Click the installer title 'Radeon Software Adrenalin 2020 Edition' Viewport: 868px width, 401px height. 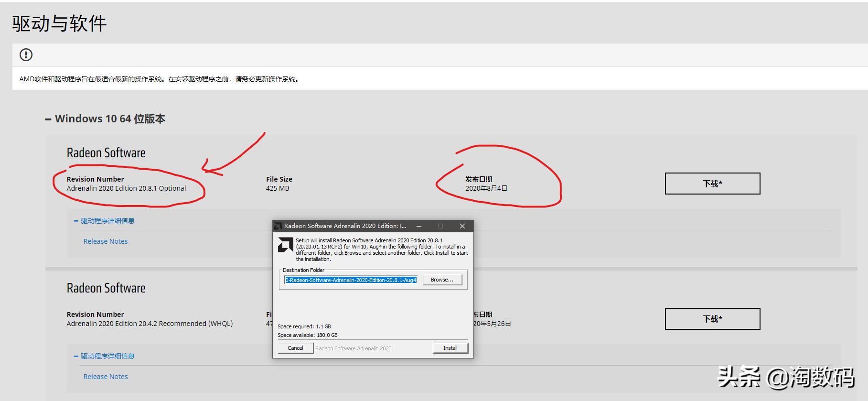pos(345,226)
